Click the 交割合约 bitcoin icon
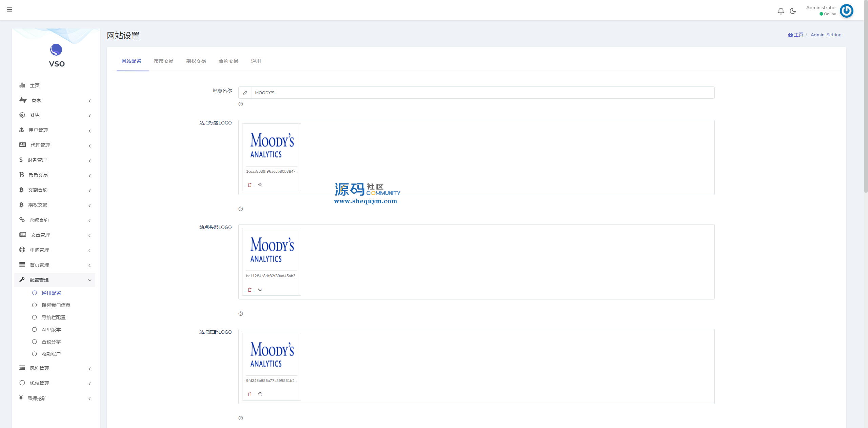868x428 pixels. click(x=21, y=190)
